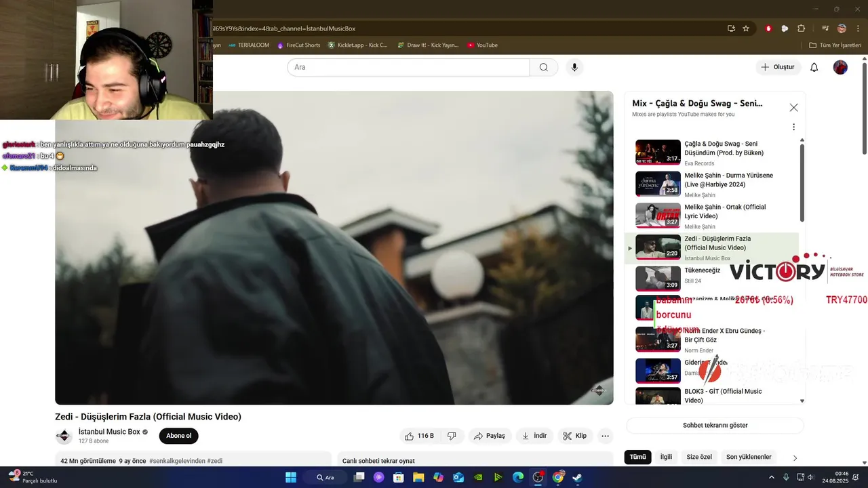Click the Paylaş share button
868x488 pixels.
pos(490,436)
